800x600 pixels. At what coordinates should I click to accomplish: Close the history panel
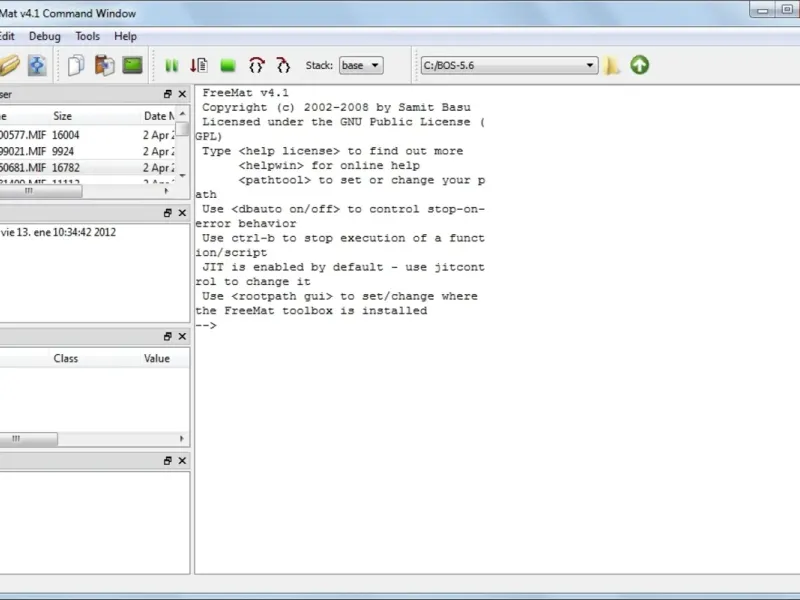(182, 213)
